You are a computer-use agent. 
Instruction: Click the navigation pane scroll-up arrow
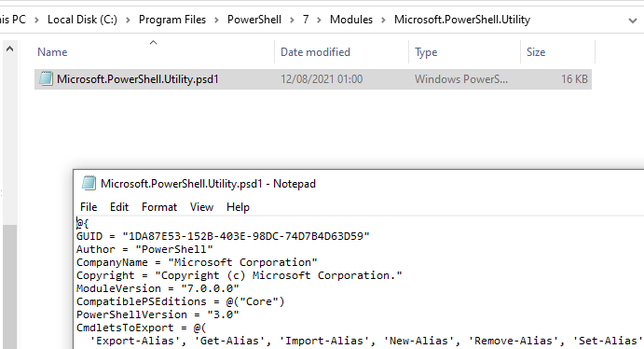click(x=10, y=49)
